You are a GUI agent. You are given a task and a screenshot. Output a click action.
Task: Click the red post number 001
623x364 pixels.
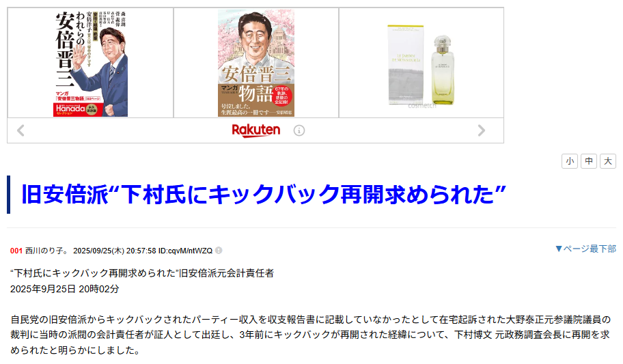(16, 251)
